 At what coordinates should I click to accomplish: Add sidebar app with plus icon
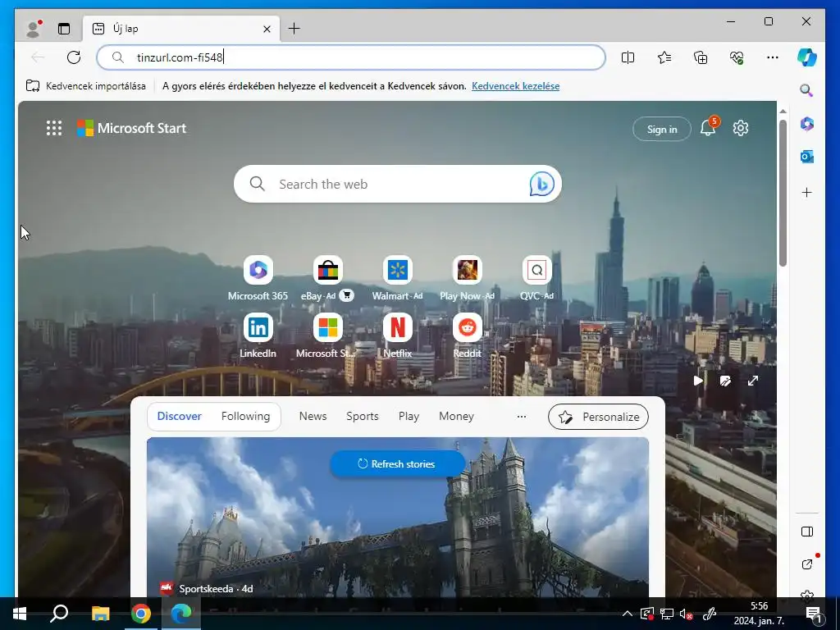coord(807,192)
